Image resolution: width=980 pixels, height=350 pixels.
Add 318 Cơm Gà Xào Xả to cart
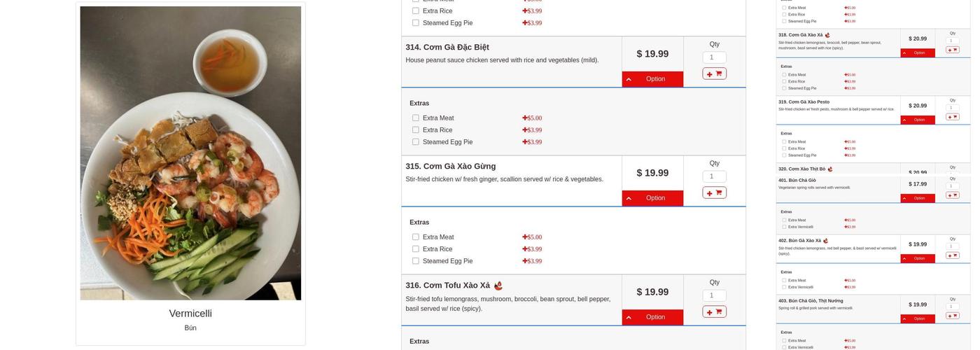click(x=952, y=50)
